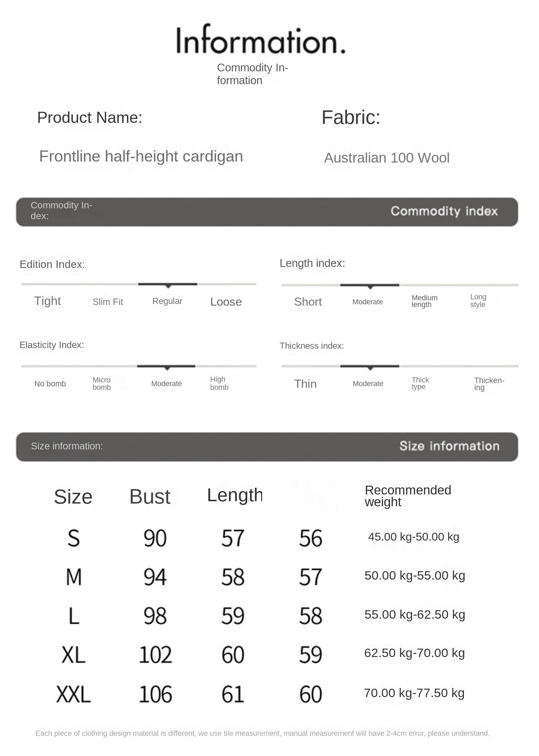This screenshot has width=539, height=756.
Task: Click the Length index slider marker
Action: pyautogui.click(x=370, y=286)
